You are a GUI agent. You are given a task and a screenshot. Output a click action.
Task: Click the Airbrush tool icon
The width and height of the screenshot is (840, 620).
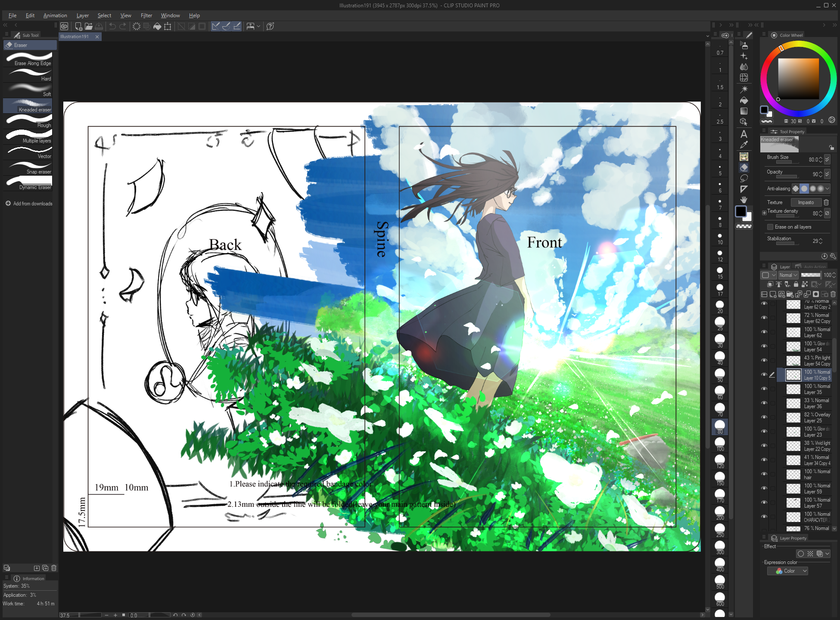pos(744,45)
